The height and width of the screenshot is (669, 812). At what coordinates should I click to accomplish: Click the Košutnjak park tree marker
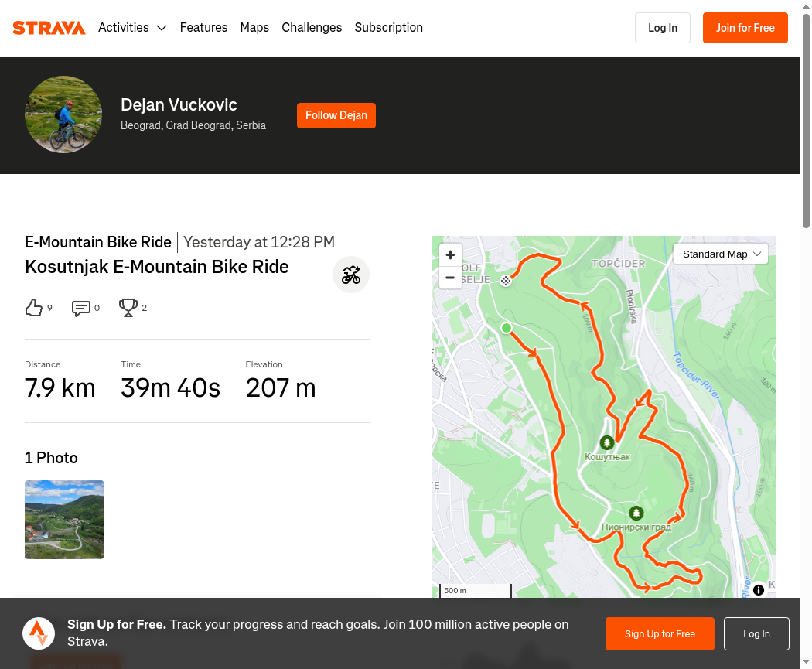[607, 442]
